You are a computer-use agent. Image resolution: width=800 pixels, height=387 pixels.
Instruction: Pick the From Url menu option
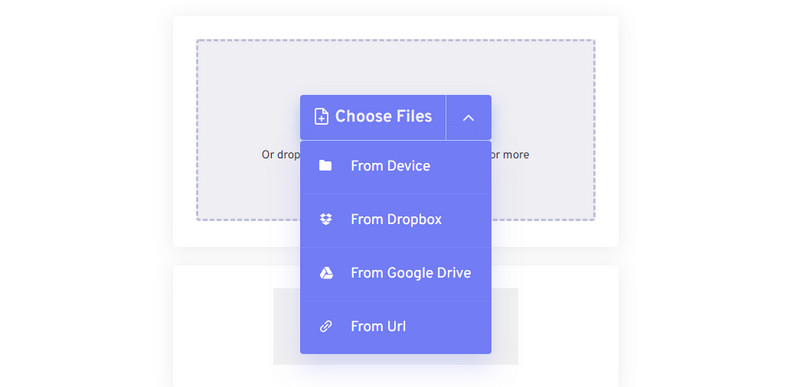395,327
